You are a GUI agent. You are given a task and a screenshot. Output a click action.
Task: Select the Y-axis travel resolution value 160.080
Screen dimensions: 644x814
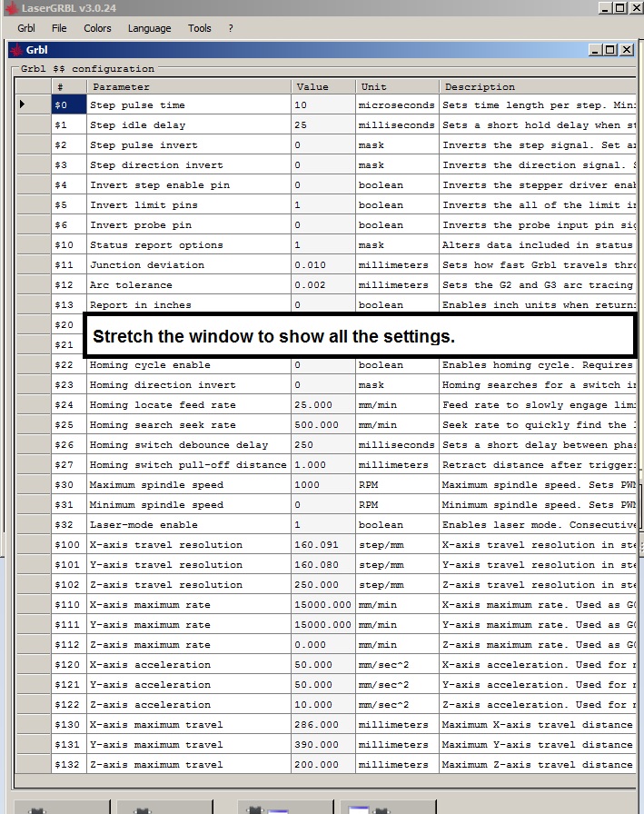[323, 565]
